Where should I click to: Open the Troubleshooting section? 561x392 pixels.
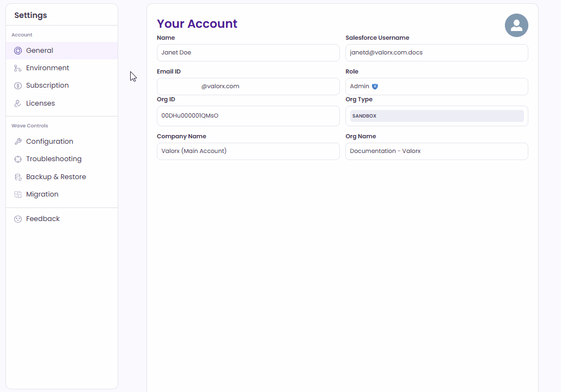point(54,159)
